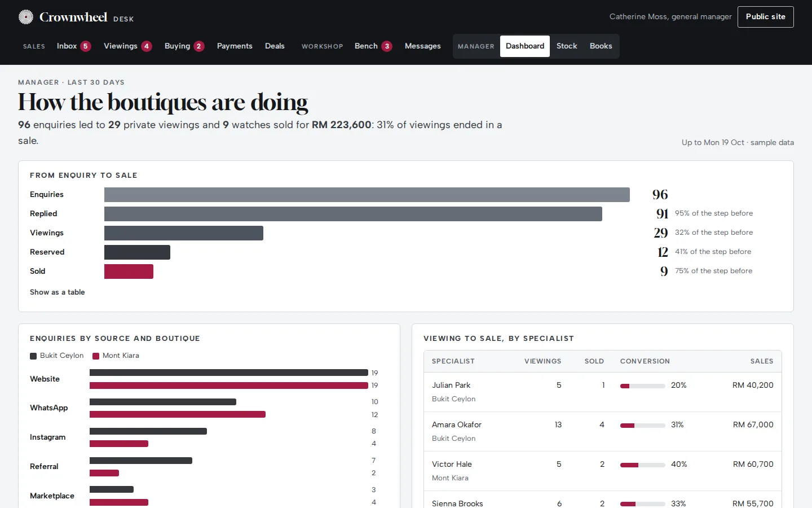Click the 95% of the step before label
The width and height of the screenshot is (812, 508).
(714, 213)
